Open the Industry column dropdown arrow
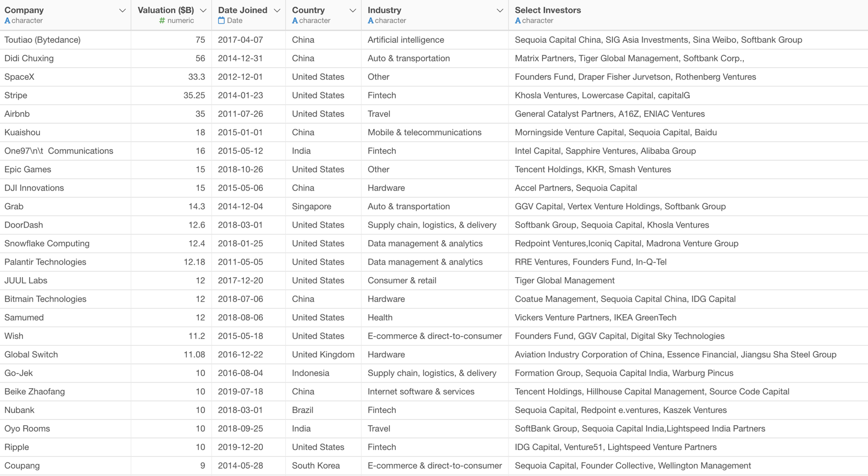The height and width of the screenshot is (476, 868). click(500, 10)
